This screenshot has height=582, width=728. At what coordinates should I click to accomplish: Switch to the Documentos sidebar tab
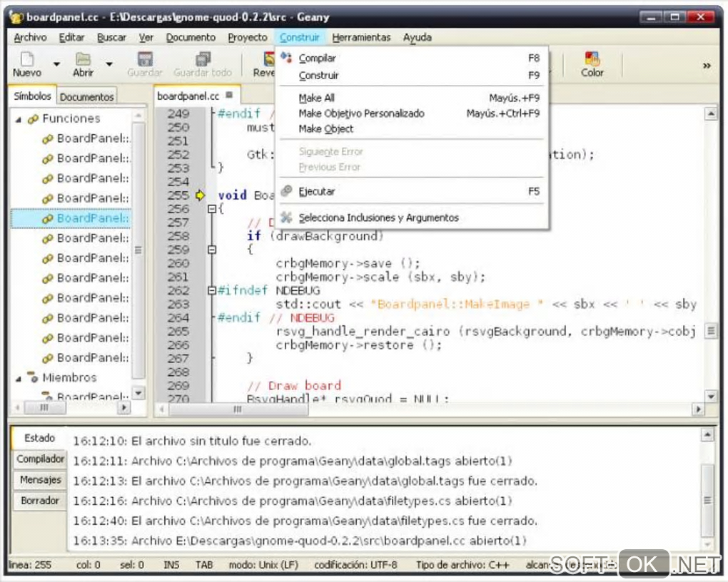point(87,97)
